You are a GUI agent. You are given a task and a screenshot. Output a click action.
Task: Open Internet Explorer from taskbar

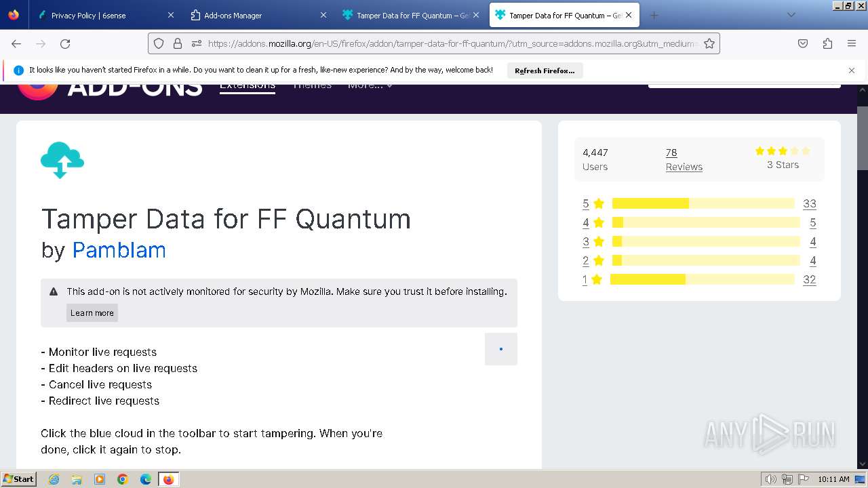tap(54, 479)
